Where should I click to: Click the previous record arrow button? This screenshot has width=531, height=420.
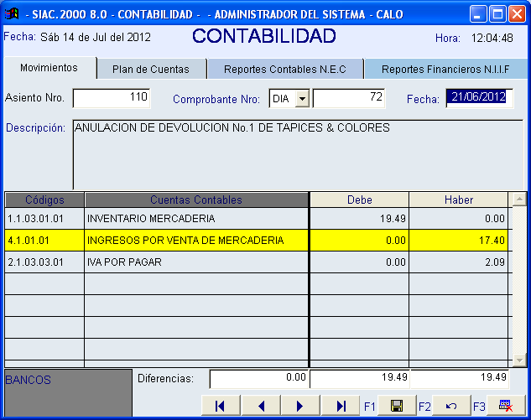261,406
